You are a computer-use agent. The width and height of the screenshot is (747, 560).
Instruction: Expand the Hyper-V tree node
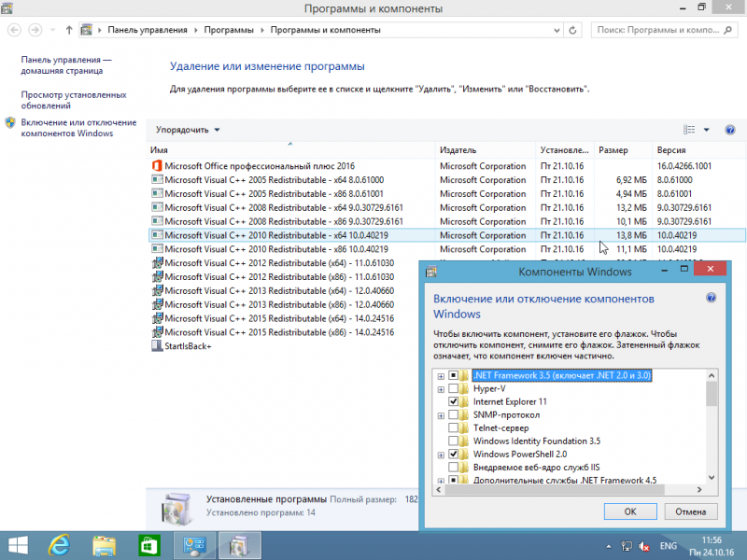441,389
